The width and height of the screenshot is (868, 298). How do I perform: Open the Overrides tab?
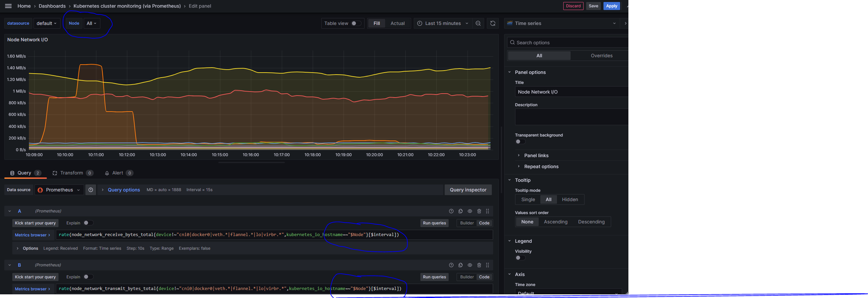coord(601,56)
